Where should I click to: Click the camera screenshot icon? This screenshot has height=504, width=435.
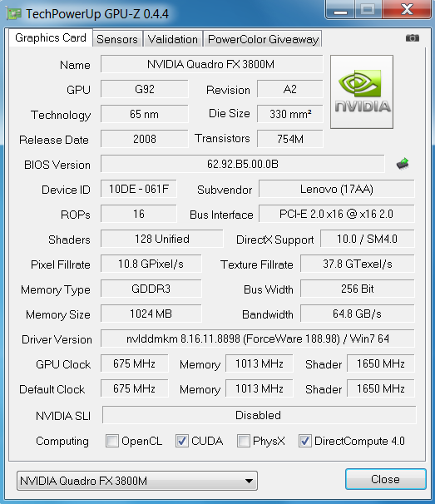413,38
